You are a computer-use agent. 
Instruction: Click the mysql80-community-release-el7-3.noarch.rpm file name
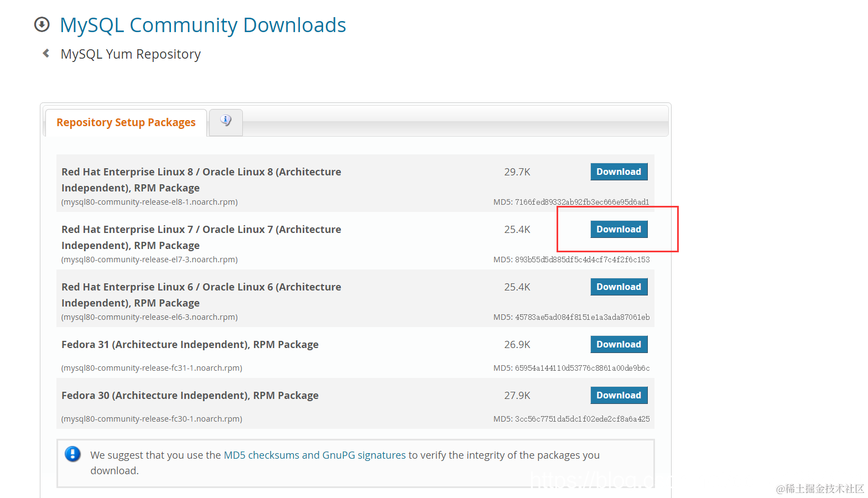pyautogui.click(x=149, y=260)
